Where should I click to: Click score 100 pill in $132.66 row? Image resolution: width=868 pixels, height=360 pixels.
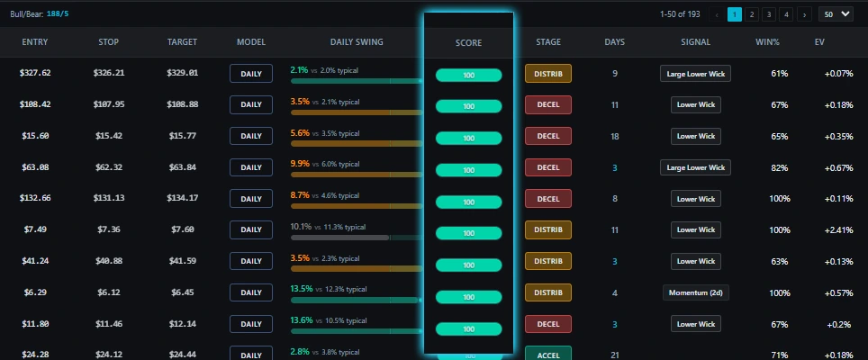pos(469,202)
